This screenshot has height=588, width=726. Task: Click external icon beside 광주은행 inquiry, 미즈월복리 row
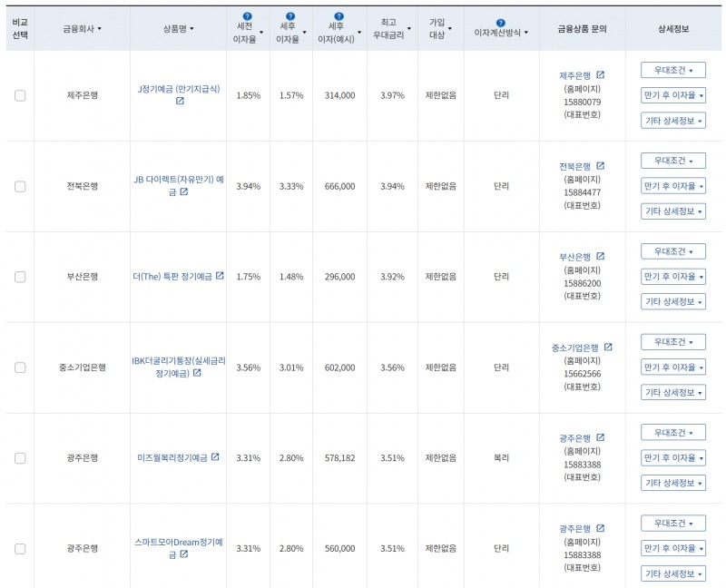click(x=601, y=437)
